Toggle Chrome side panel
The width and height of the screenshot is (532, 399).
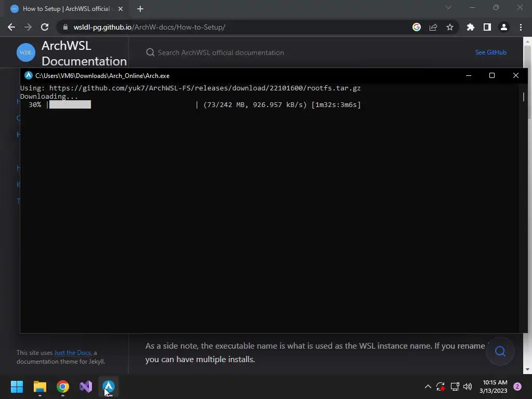pyautogui.click(x=487, y=27)
